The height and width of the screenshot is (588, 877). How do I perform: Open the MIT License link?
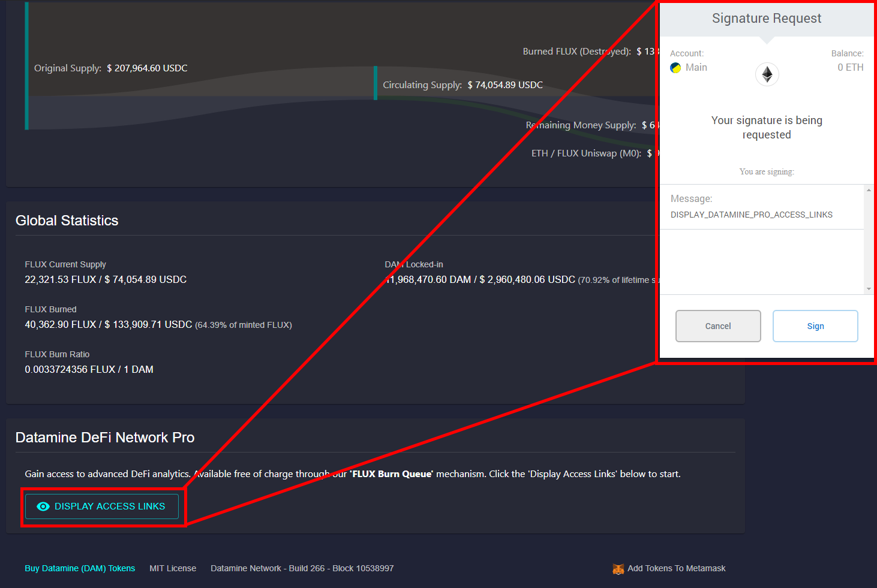click(173, 568)
